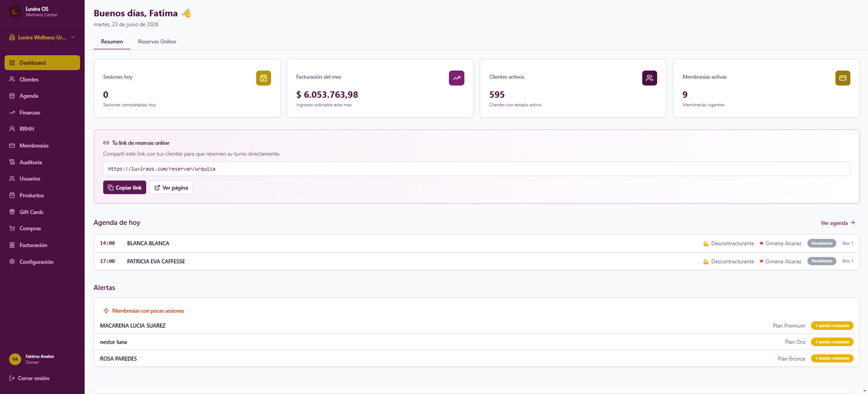Image resolution: width=868 pixels, height=394 pixels.
Task: Open Agenda from the sidebar
Action: tap(42, 96)
